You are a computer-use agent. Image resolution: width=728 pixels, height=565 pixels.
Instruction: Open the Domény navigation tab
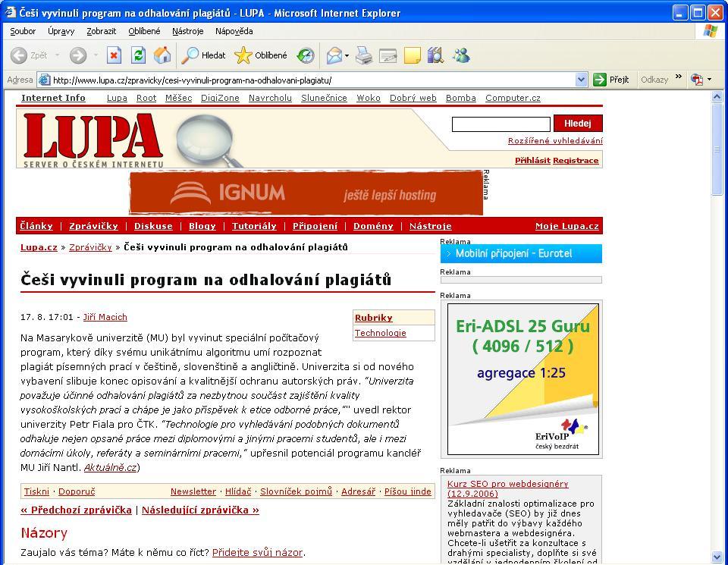coord(373,226)
